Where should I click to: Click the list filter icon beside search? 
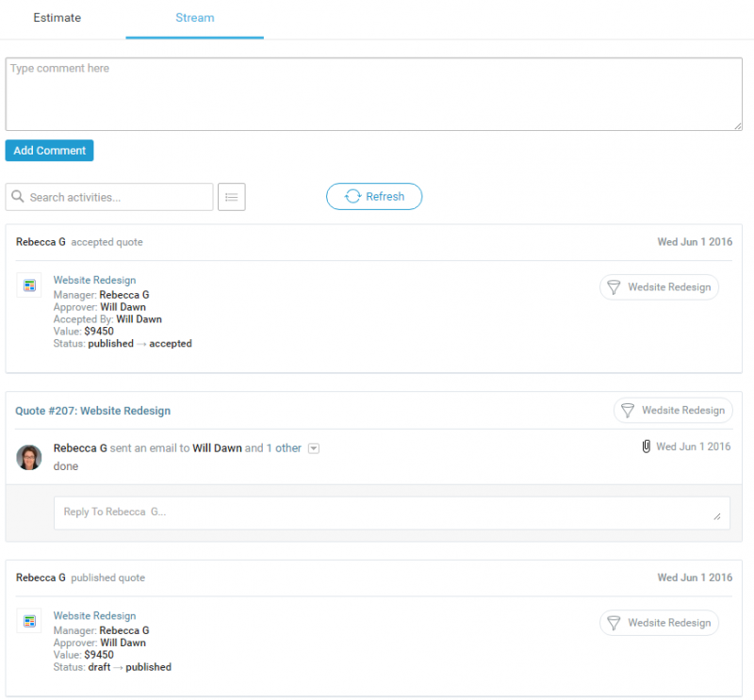pyautogui.click(x=232, y=197)
